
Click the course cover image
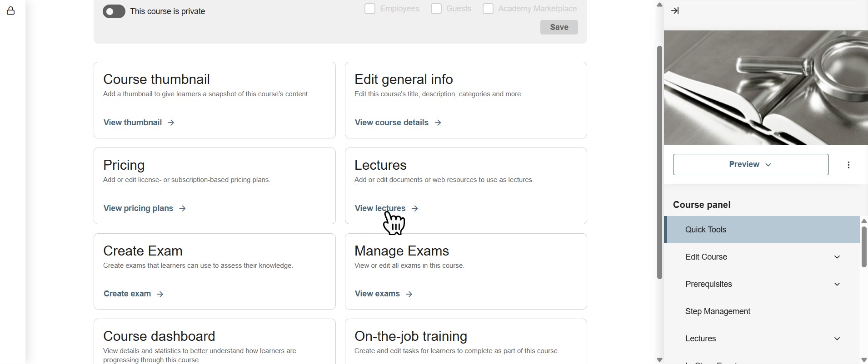766,86
